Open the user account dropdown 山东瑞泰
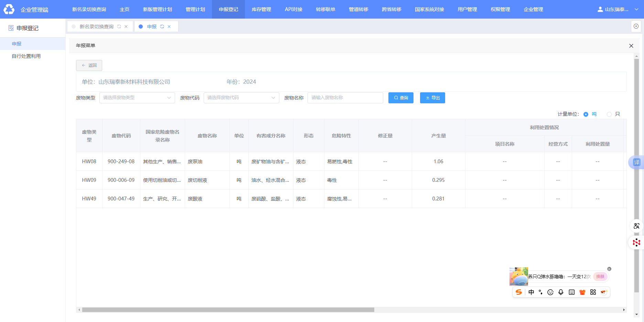This screenshot has width=644, height=322. point(618,9)
